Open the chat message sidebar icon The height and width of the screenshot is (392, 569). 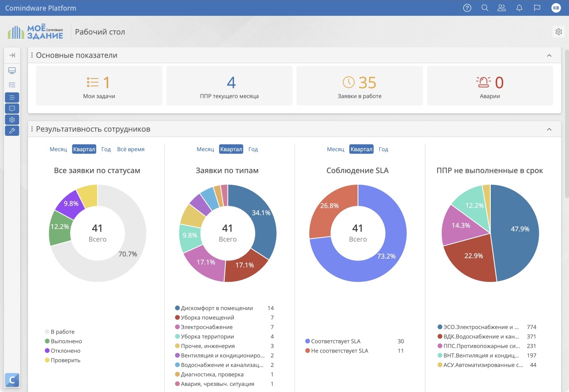[12, 109]
